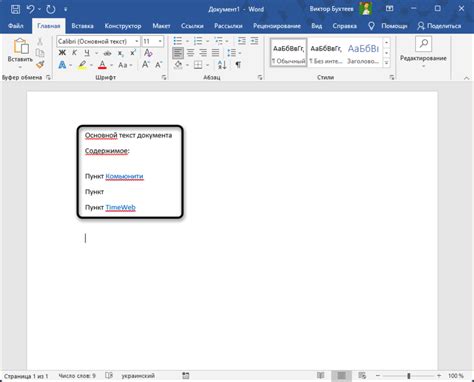The image size is (474, 382).
Task: Apply the yellow text highlight color
Action: (82, 65)
